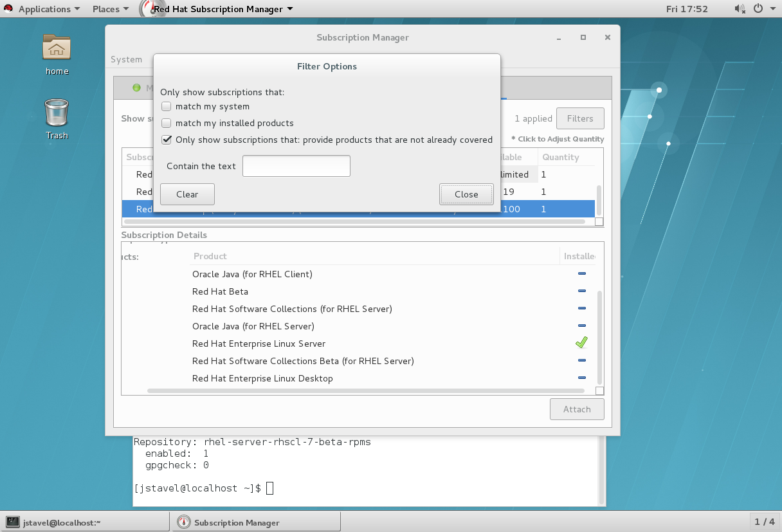Open the Places menu
The width and height of the screenshot is (782, 532).
[111, 9]
